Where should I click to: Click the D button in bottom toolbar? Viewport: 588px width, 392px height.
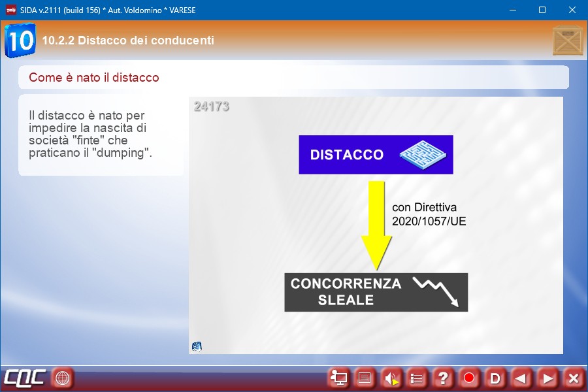(x=495, y=378)
